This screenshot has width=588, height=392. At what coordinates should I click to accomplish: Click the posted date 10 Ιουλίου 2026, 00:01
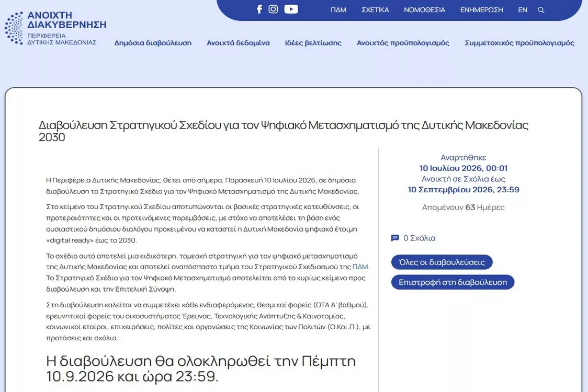tap(463, 168)
